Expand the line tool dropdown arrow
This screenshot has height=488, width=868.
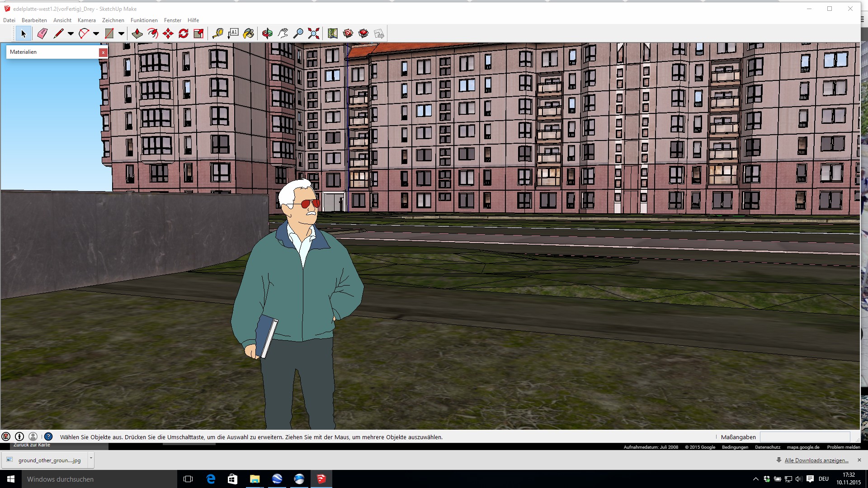click(x=71, y=33)
